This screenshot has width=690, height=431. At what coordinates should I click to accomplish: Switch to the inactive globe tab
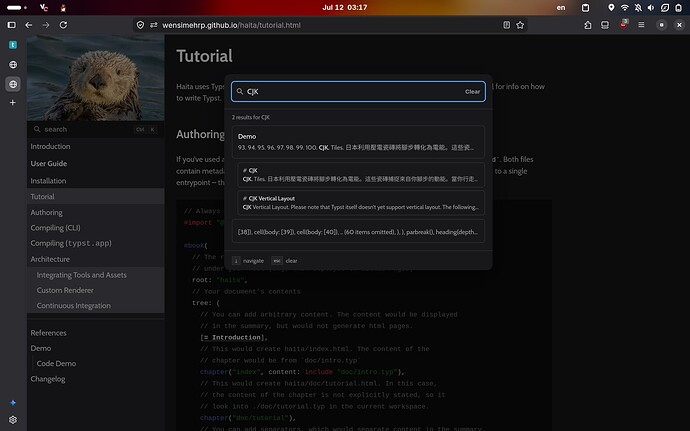click(13, 65)
